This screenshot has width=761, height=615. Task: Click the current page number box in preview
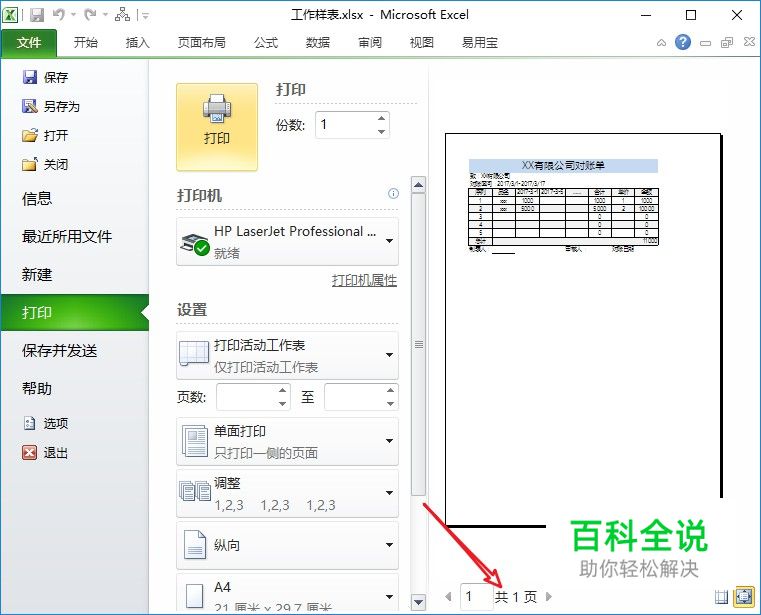coord(476,596)
